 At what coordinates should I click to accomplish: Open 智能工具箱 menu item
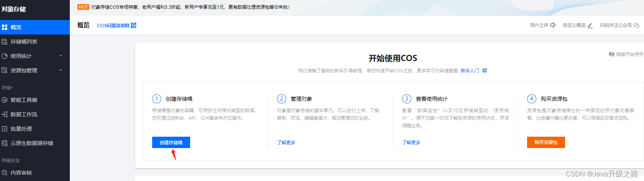(x=35, y=100)
